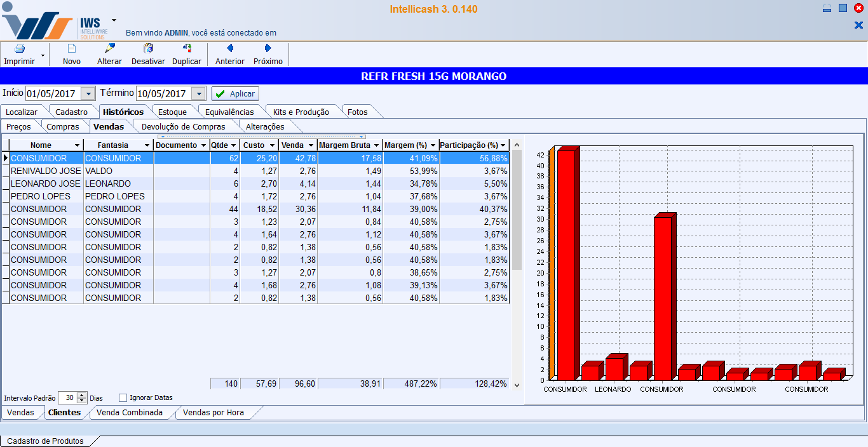Open the Nome column filter dropdown

click(x=78, y=145)
